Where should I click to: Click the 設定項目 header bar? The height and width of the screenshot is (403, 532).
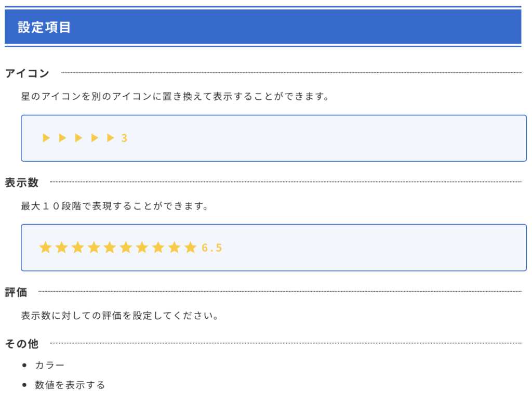coord(263,27)
